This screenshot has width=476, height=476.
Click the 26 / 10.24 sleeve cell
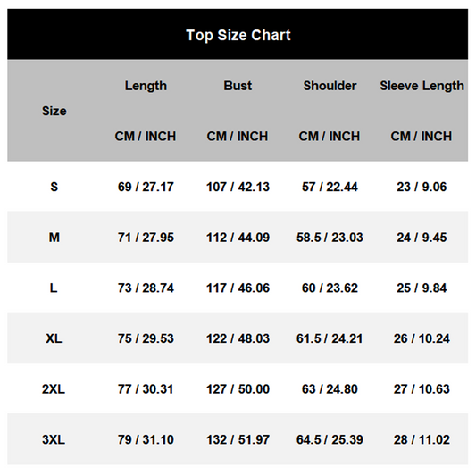click(422, 338)
